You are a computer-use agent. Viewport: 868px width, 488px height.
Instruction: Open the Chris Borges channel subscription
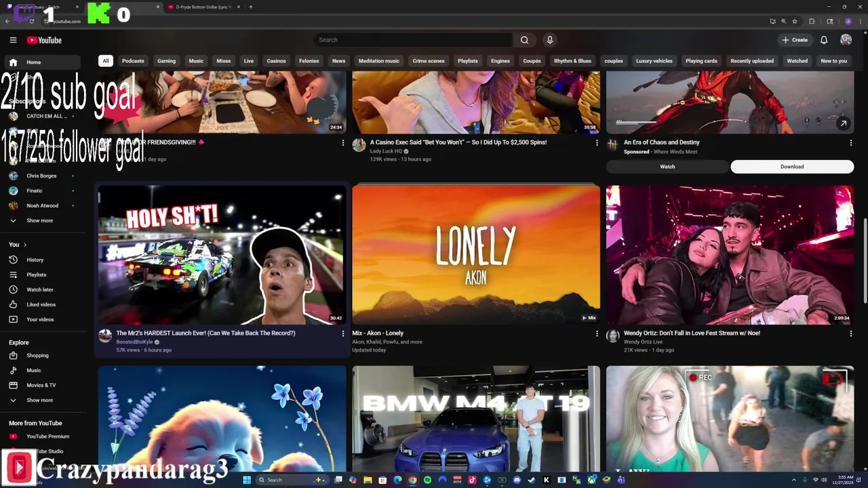(44, 176)
